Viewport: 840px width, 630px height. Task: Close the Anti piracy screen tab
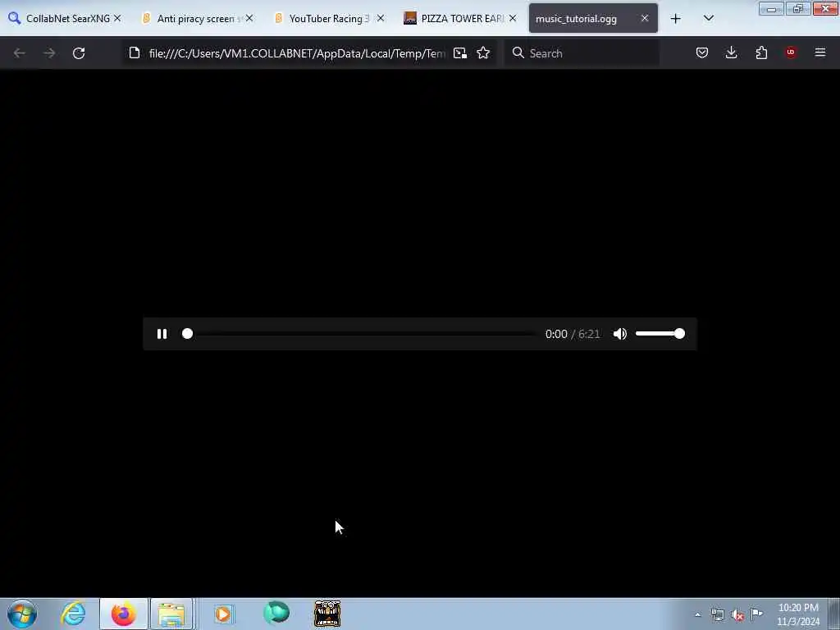[249, 18]
